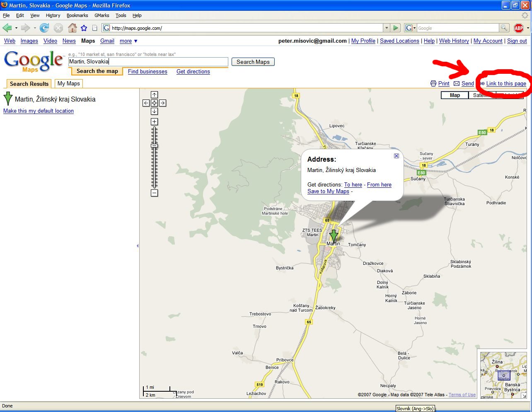Switch to Map view

click(455, 95)
